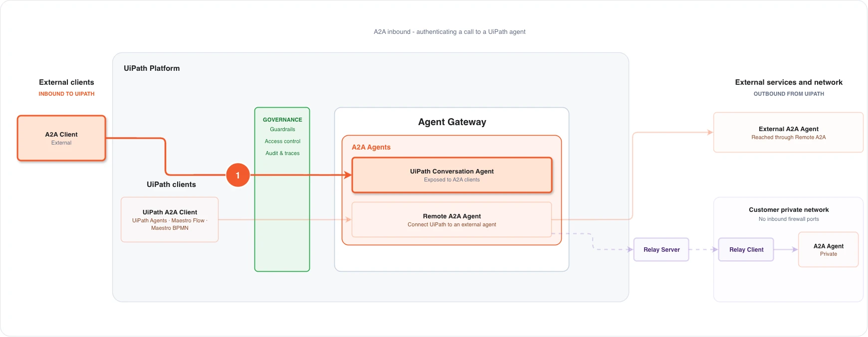Click Connect UiPath to an external agent text

click(452, 225)
